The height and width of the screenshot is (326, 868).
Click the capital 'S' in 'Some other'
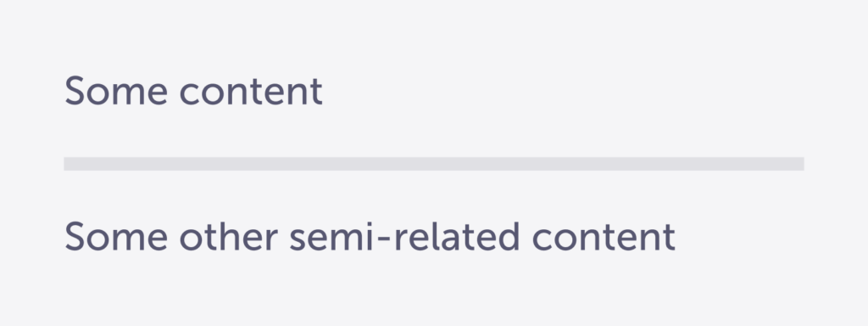[x=75, y=236]
